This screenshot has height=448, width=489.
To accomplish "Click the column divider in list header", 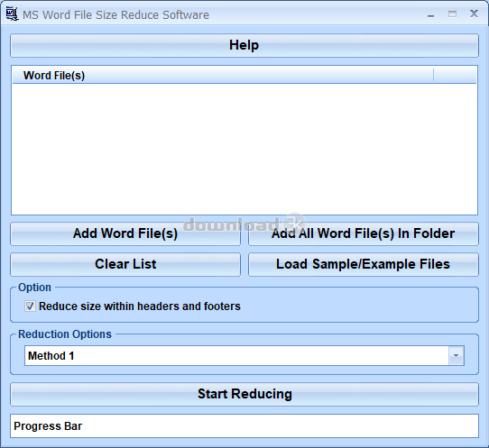I will pos(433,76).
